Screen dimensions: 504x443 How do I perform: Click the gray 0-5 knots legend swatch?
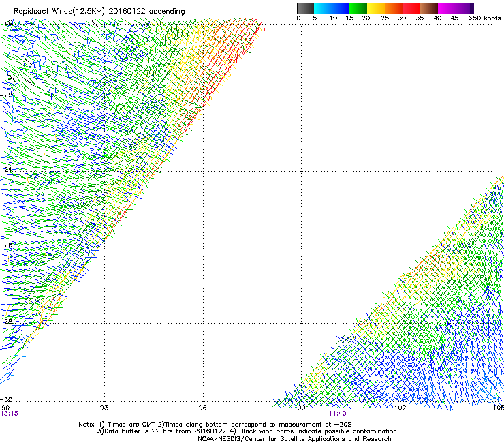pos(305,8)
